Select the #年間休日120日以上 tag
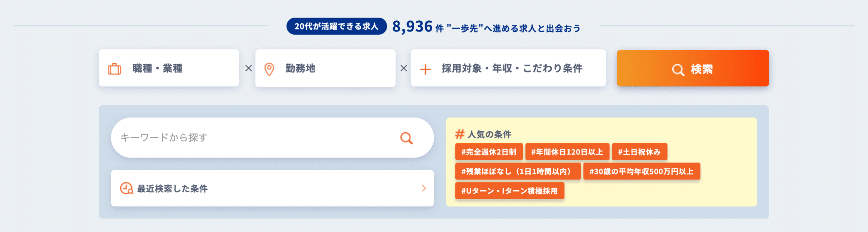 567,152
